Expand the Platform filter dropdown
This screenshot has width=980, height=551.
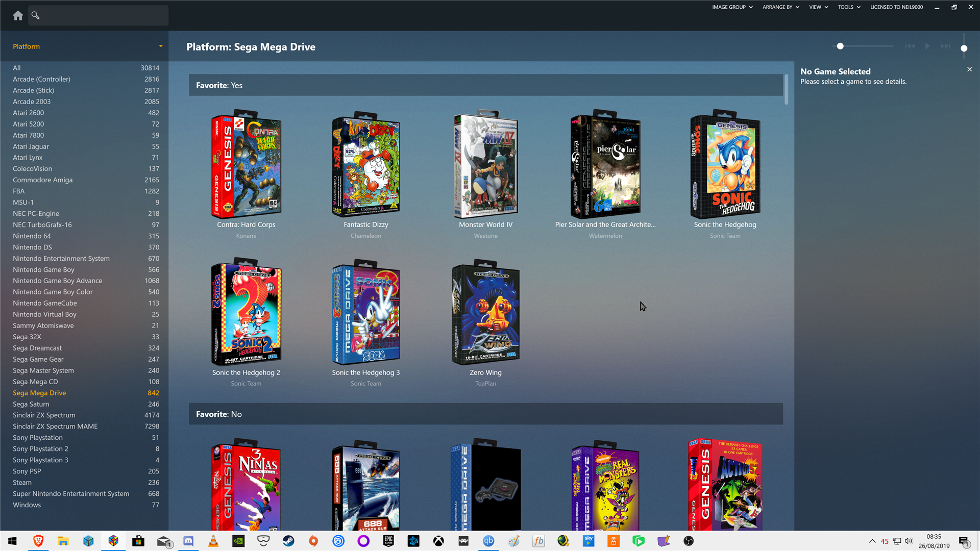(161, 46)
